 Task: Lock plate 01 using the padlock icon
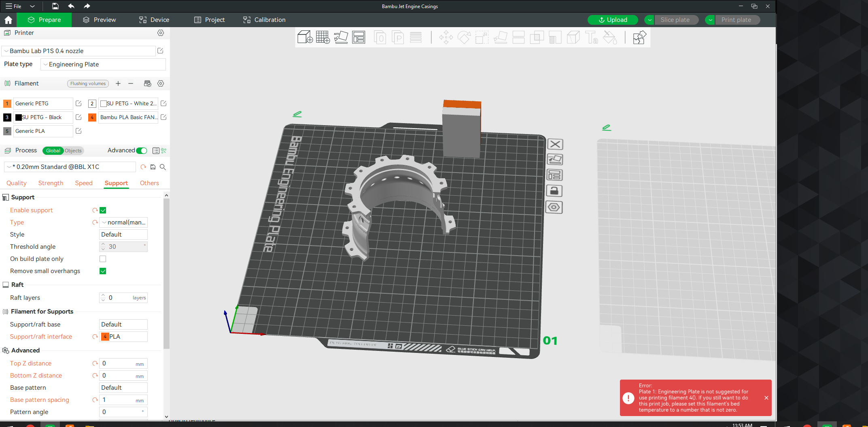tap(554, 191)
